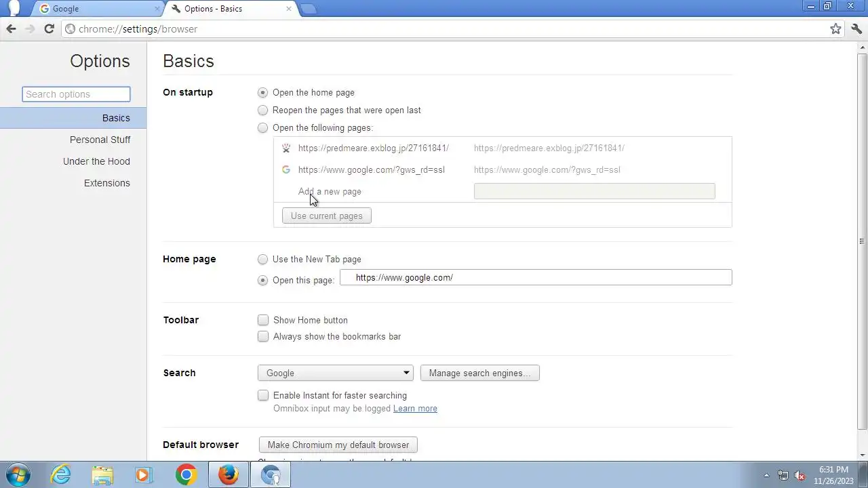
Task: Open the Windows Start menu
Action: pos(18,474)
